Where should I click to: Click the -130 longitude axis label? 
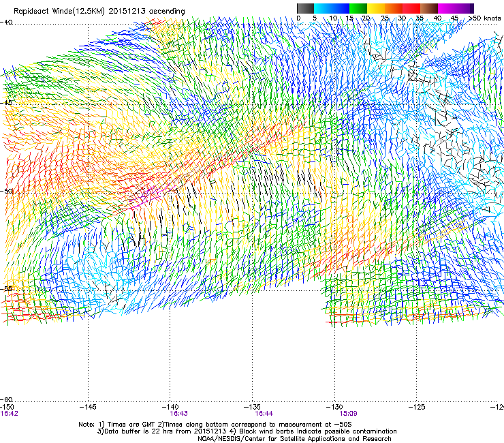(334, 407)
